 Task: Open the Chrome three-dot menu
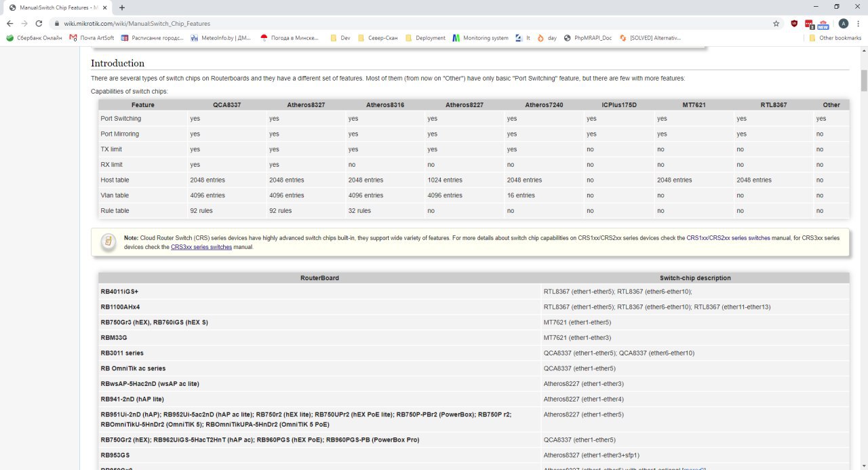point(859,23)
